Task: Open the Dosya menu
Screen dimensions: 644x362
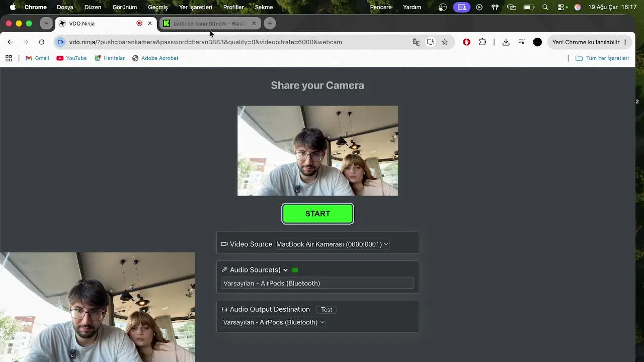Action: [65, 7]
